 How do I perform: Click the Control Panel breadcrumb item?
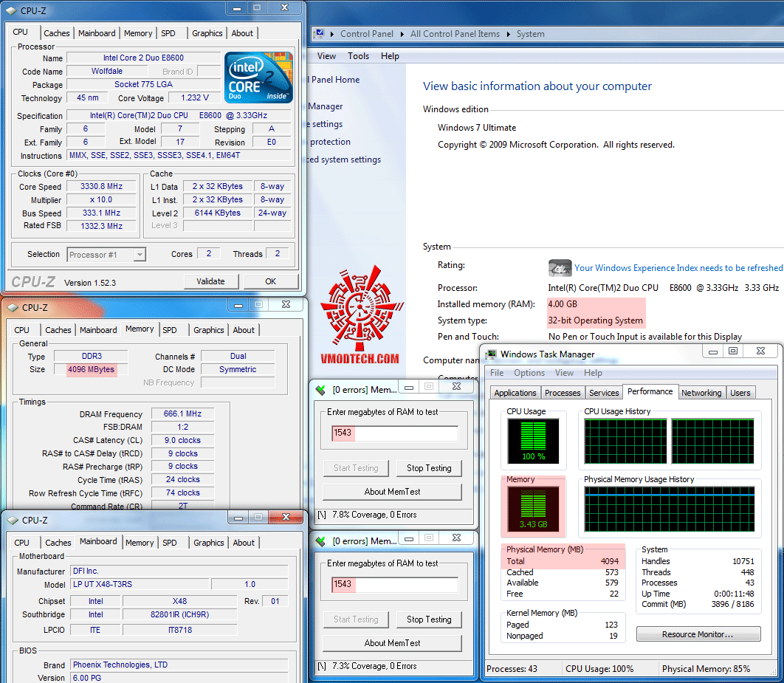(366, 34)
